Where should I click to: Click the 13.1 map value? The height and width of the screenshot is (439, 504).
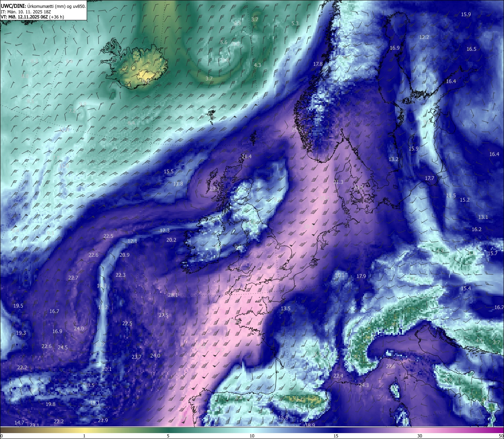pyautogui.click(x=483, y=217)
